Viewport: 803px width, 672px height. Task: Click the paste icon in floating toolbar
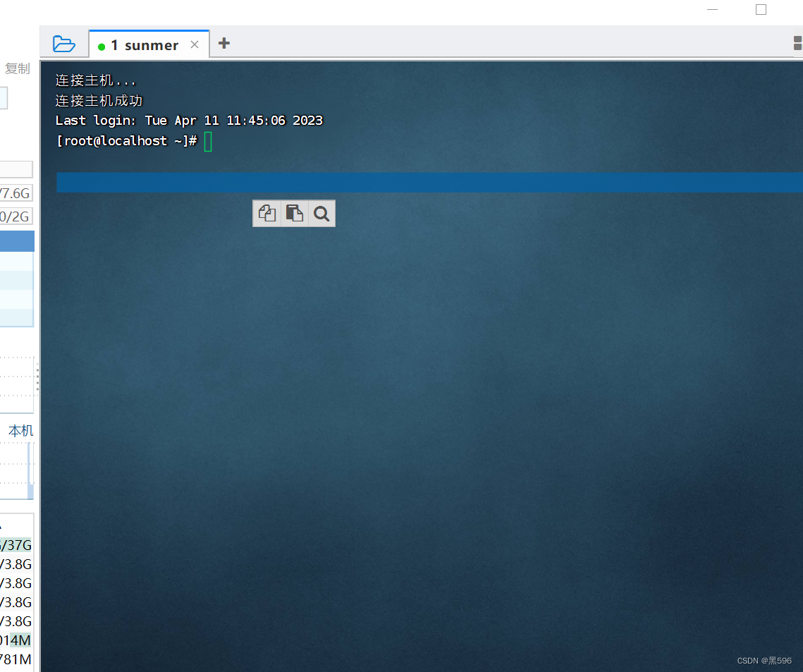[x=294, y=213]
